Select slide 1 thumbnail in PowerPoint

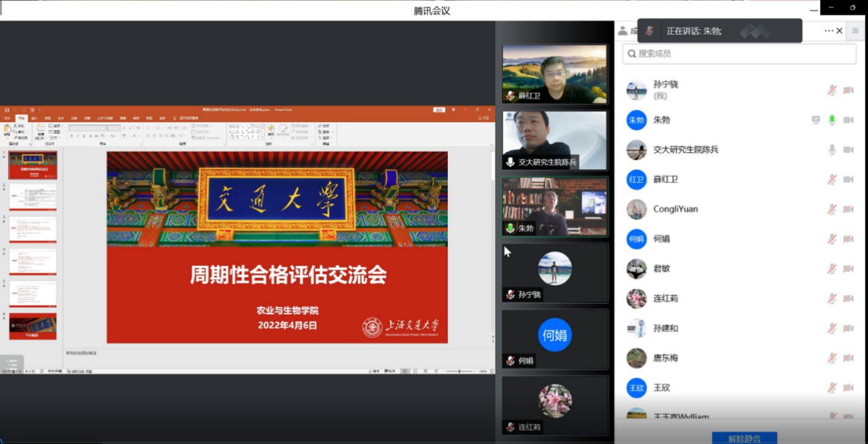click(32, 165)
